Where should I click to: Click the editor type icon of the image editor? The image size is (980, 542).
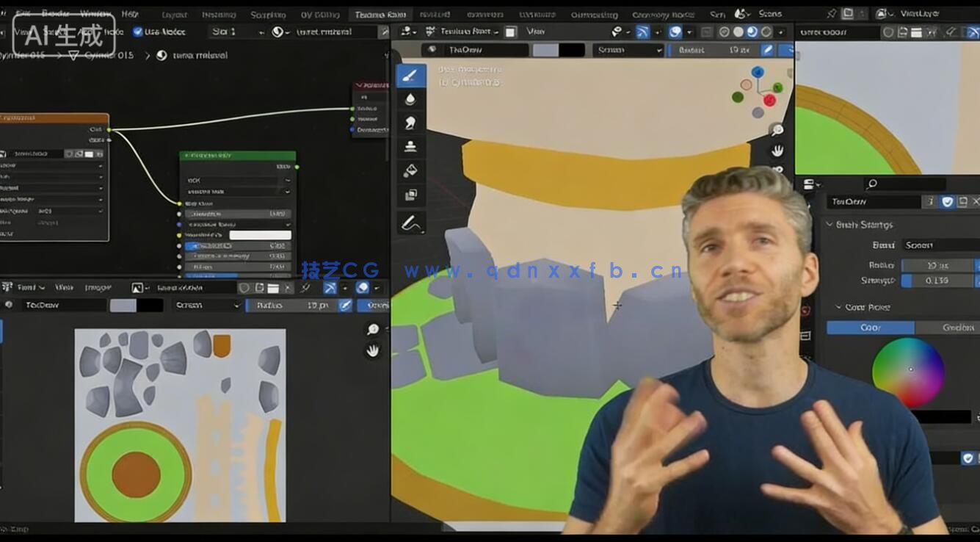[x=7, y=287]
